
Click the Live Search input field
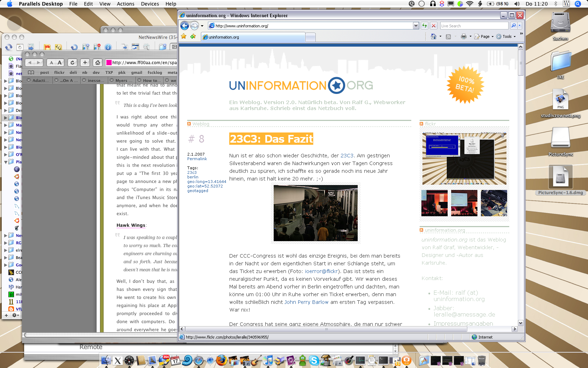tap(474, 26)
